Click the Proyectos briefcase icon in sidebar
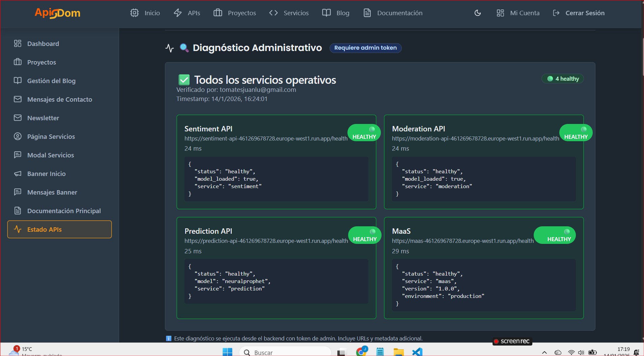 (18, 62)
